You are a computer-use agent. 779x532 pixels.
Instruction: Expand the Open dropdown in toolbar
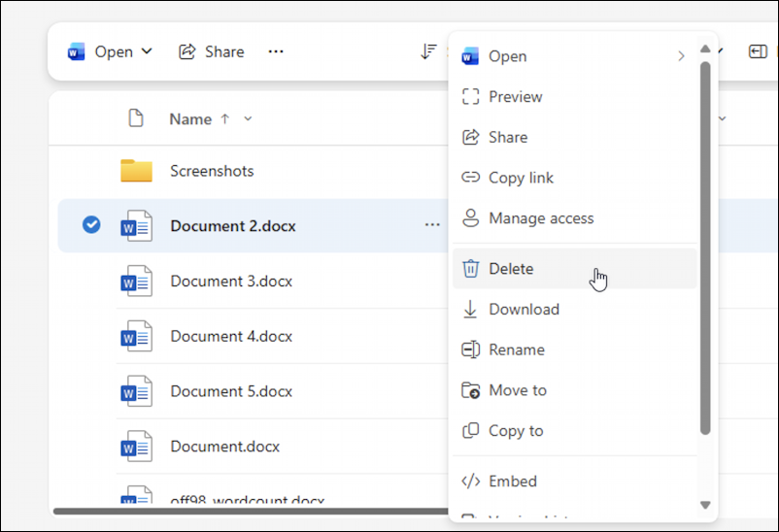click(x=147, y=51)
